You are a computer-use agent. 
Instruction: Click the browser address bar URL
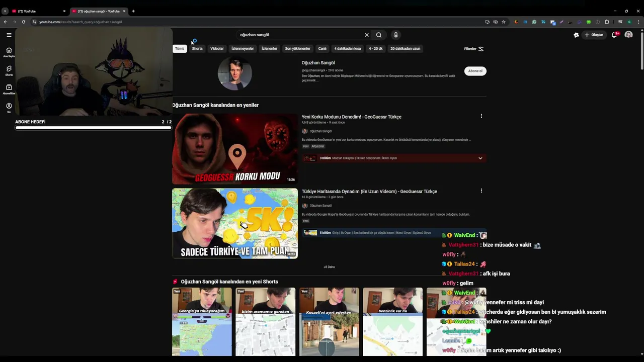[x=80, y=22]
